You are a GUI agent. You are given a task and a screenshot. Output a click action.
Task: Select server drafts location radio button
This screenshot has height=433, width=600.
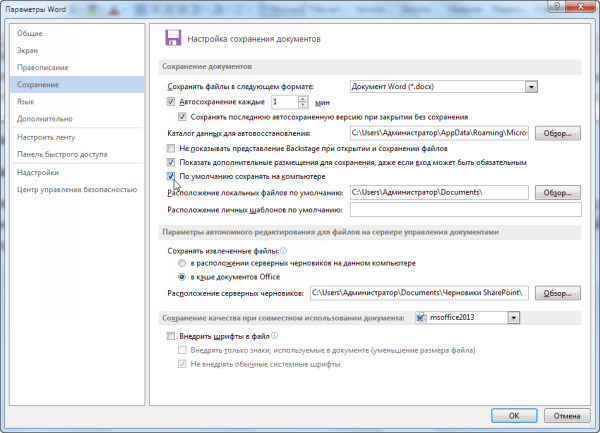pos(181,263)
